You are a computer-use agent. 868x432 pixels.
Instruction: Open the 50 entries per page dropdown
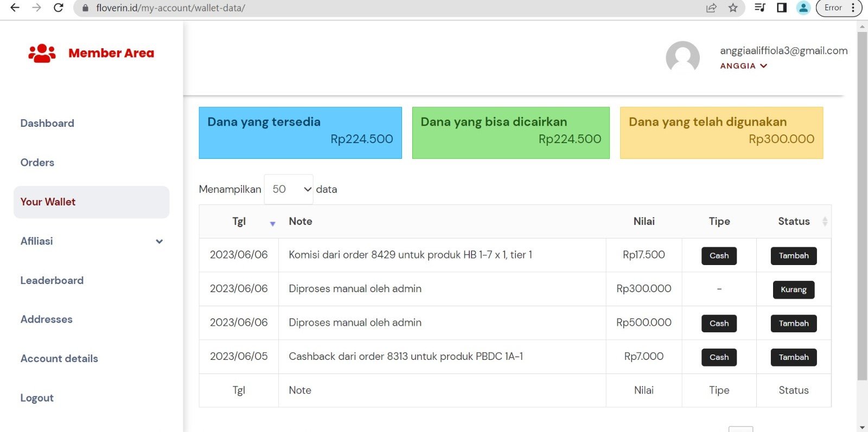pos(289,189)
